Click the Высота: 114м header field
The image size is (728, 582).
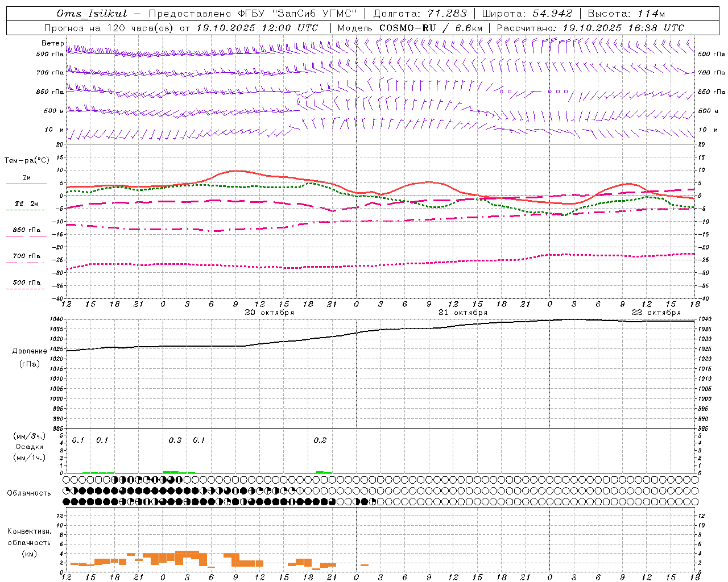tap(626, 14)
